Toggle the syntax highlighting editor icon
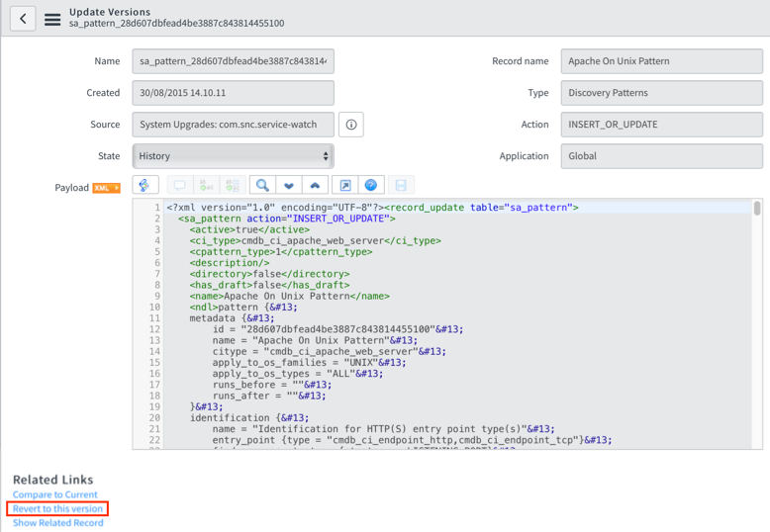The image size is (770, 532). pos(144,185)
